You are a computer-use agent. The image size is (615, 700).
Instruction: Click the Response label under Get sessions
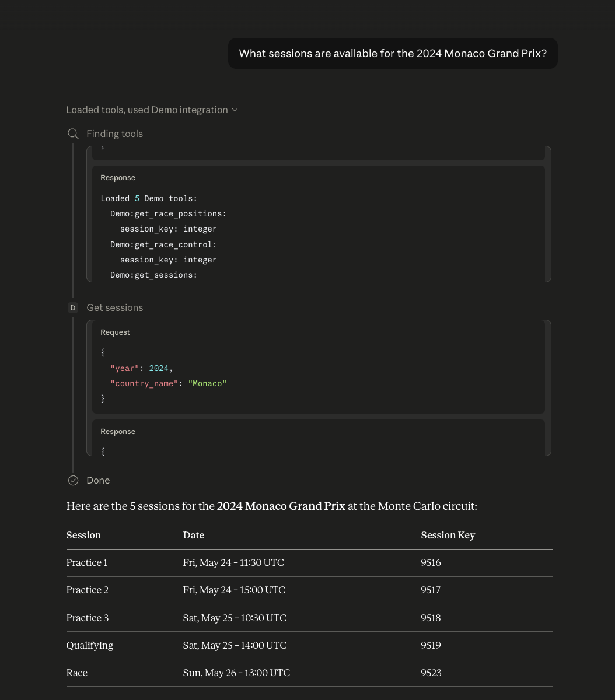(x=118, y=432)
